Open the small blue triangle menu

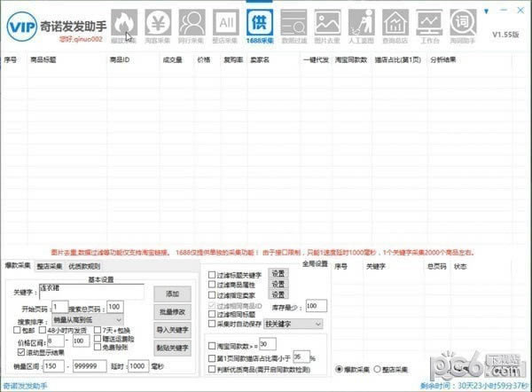[x=486, y=12]
